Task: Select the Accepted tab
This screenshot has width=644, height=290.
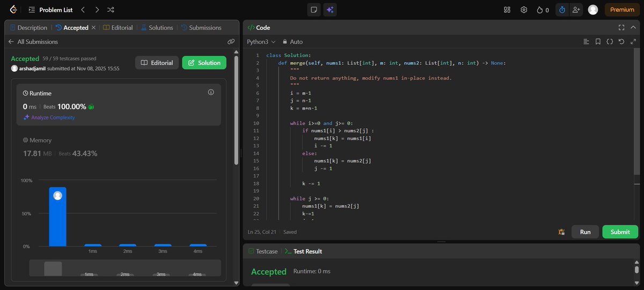Action: (x=72, y=27)
